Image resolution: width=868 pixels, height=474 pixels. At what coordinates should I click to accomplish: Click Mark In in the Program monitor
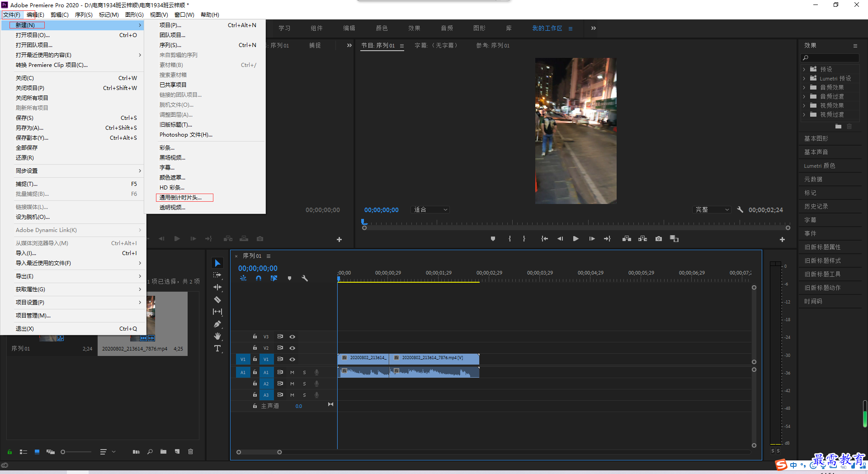tap(509, 239)
